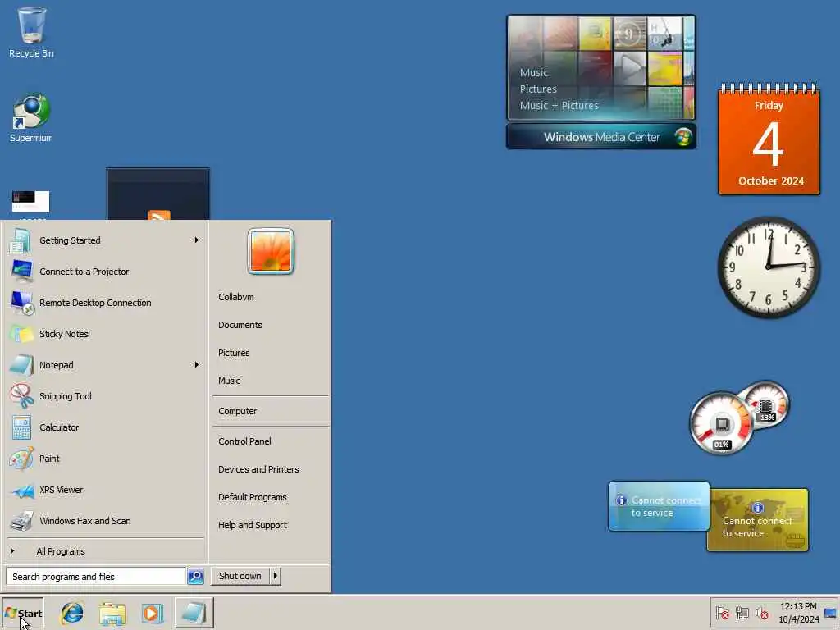Open Documents from Start menu
This screenshot has height=630, width=840.
(x=240, y=325)
